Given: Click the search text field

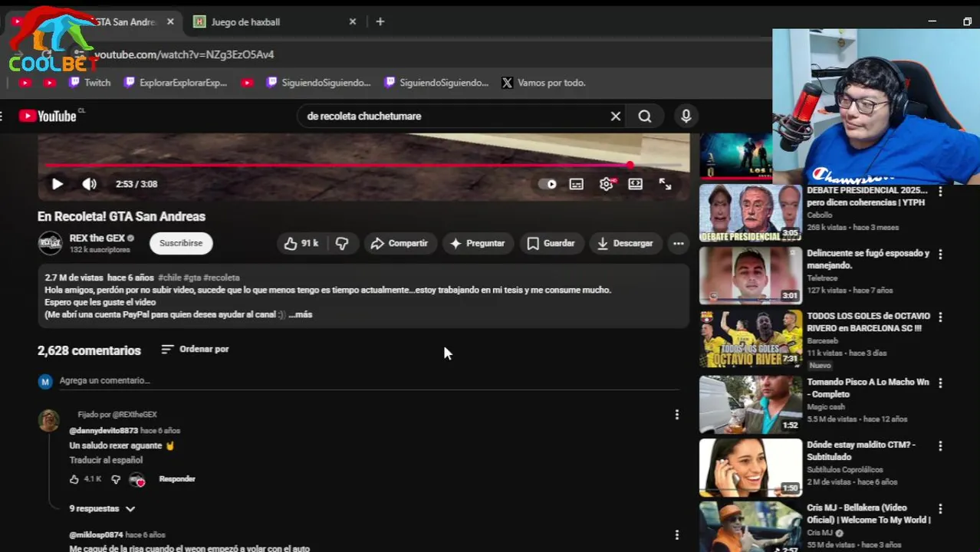Looking at the screenshot, I should [452, 116].
